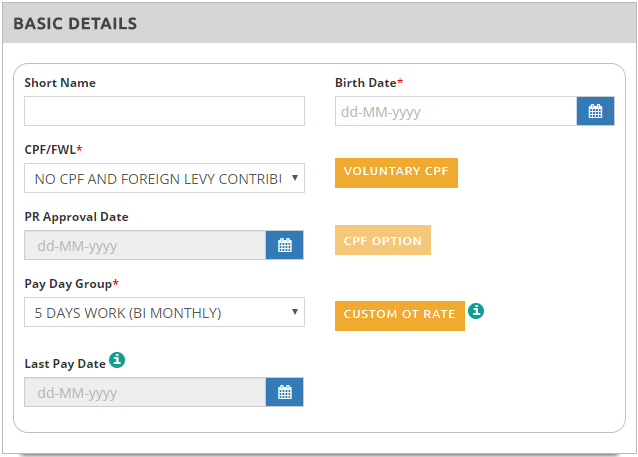638x457 pixels.
Task: Click the Birth Date label text
Action: [x=366, y=83]
